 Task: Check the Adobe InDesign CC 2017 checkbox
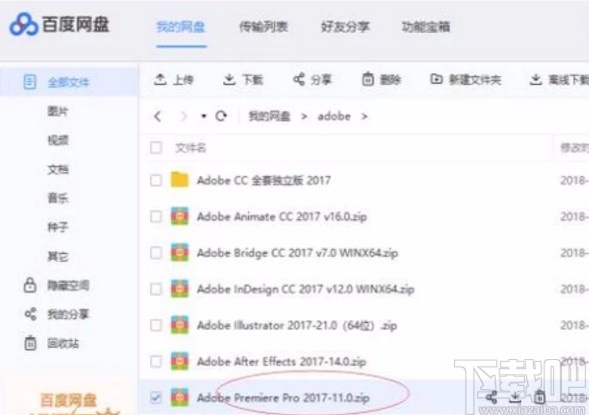point(156,289)
